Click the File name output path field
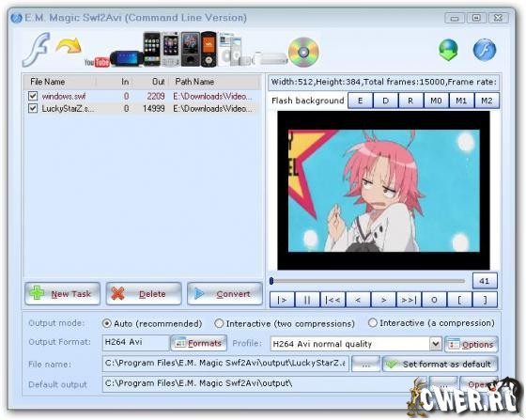This screenshot has width=526, height=420. 225,364
